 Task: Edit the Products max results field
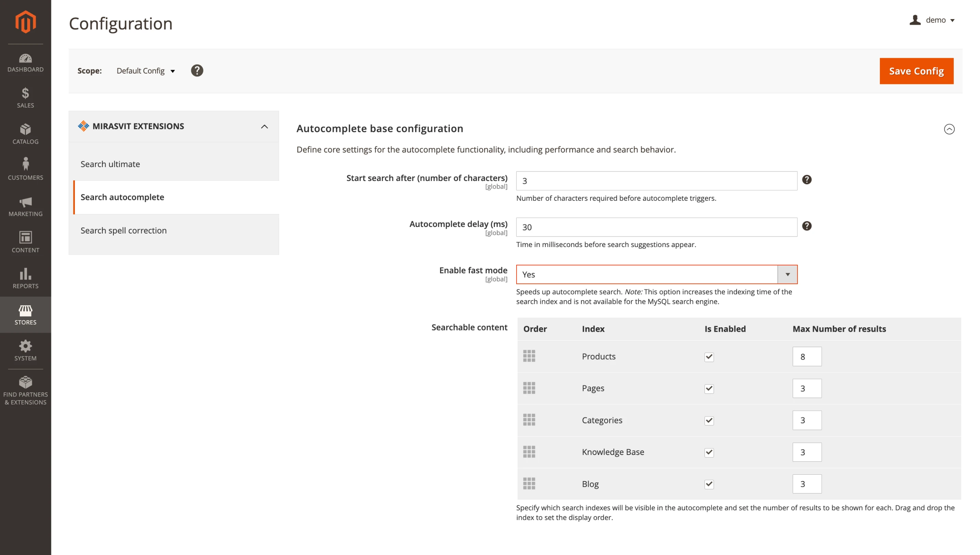pyautogui.click(x=807, y=356)
